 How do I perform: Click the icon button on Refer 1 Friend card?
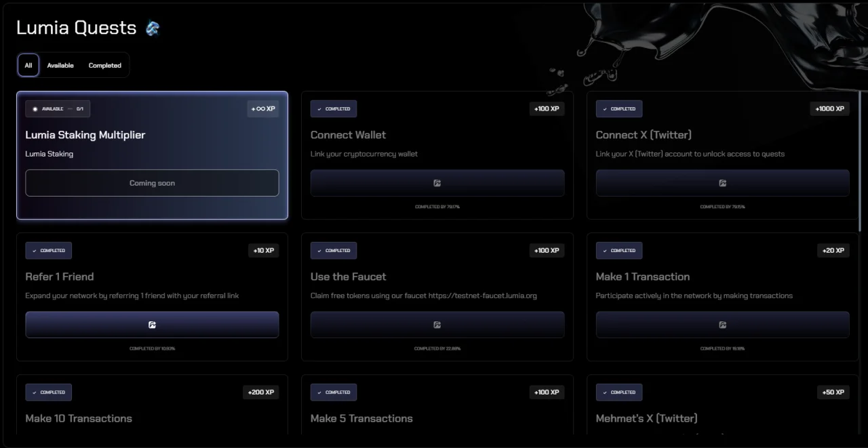[x=152, y=325]
